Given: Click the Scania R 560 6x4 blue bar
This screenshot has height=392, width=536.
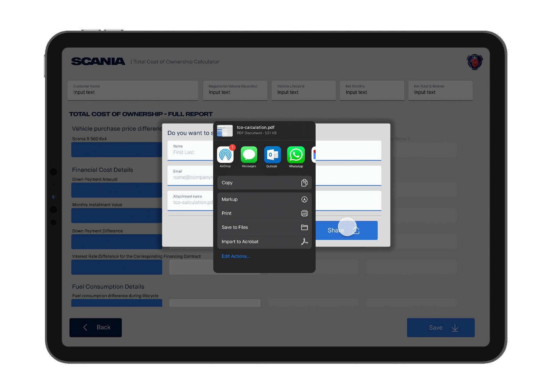Looking at the screenshot, I should pos(117,150).
